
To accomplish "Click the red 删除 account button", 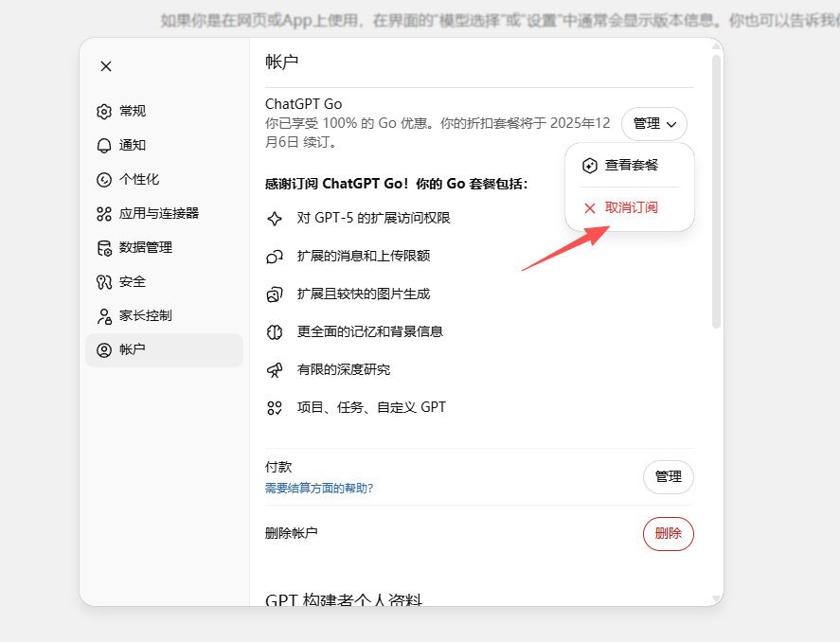I will tap(668, 533).
